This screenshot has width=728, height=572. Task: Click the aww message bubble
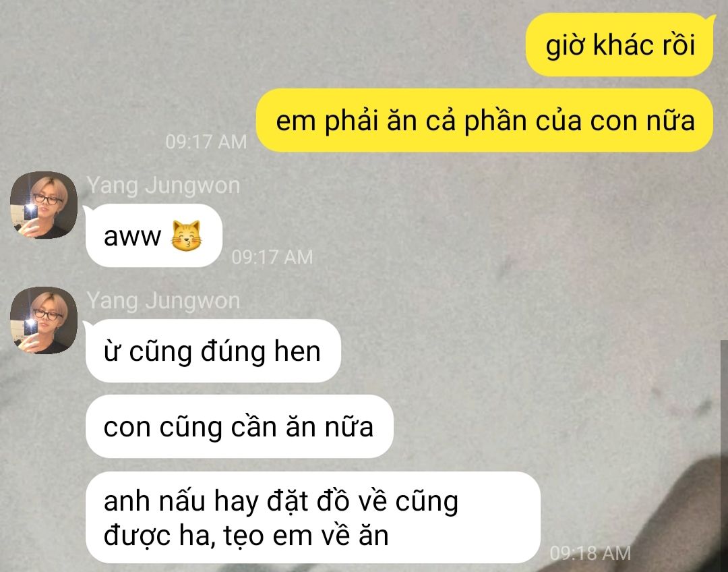click(x=154, y=235)
